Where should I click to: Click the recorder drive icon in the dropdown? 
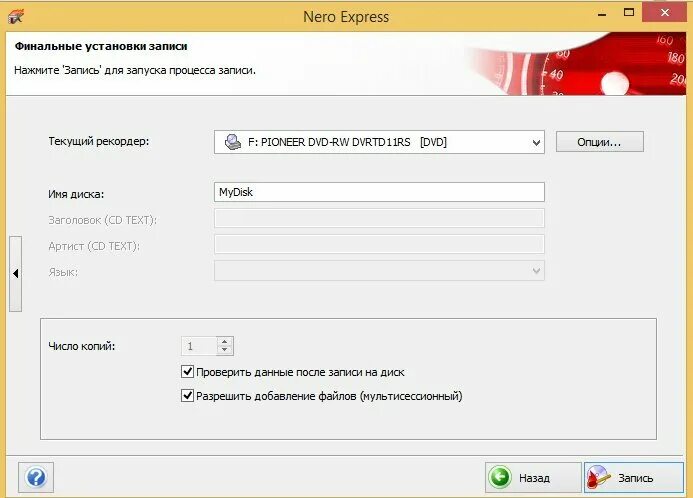pyautogui.click(x=232, y=142)
